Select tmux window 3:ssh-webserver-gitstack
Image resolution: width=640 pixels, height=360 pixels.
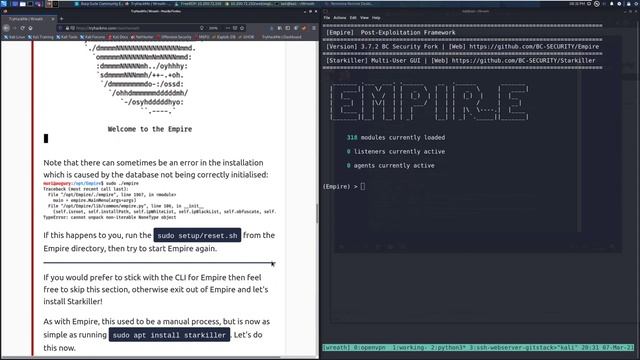pyautogui.click(x=513, y=348)
